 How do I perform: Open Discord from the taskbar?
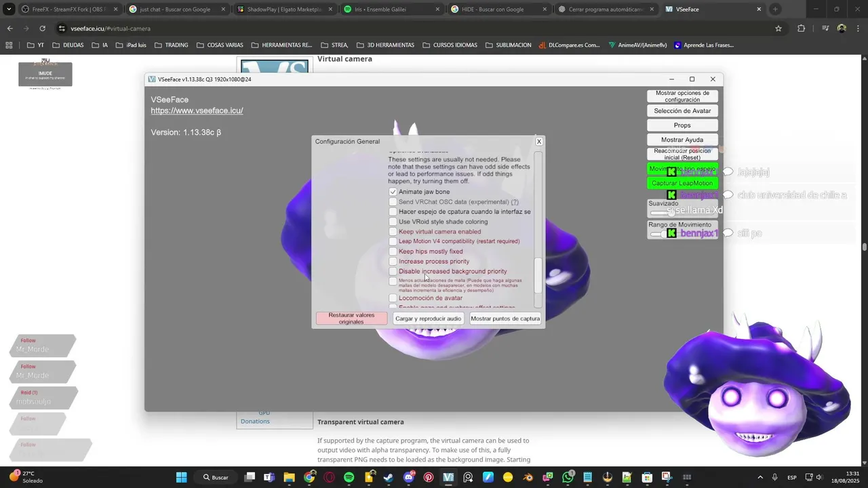click(409, 477)
